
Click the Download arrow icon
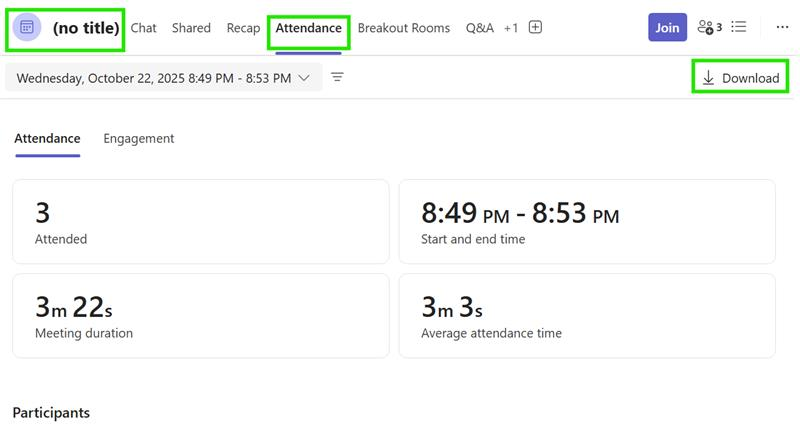coord(708,78)
